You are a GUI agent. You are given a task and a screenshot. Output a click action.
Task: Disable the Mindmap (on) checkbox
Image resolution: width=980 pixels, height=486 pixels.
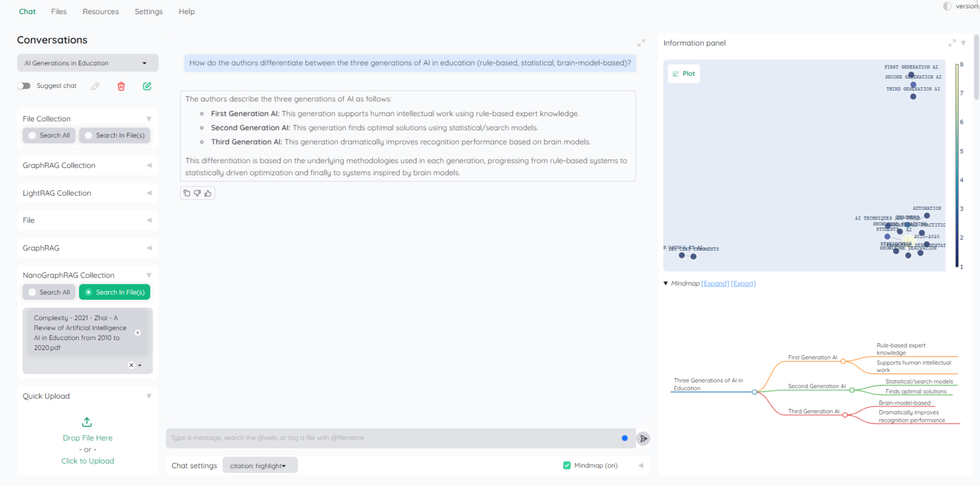(567, 465)
